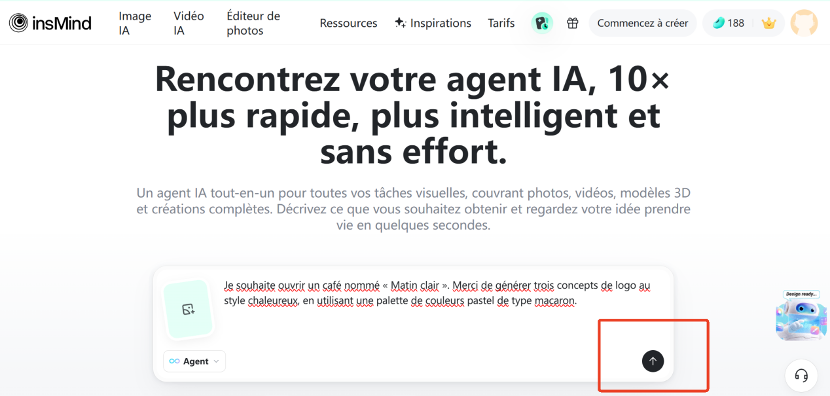Open the headset support icon
Viewport: 830px width, 396px height.
(801, 375)
